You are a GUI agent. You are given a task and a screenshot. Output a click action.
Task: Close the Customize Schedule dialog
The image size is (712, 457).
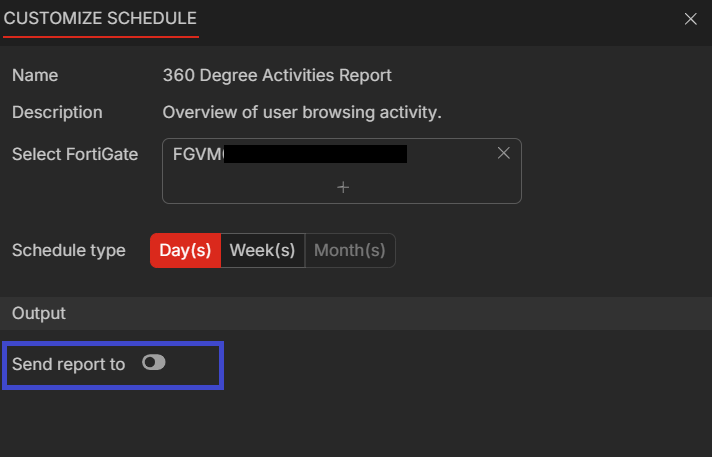pyautogui.click(x=690, y=19)
